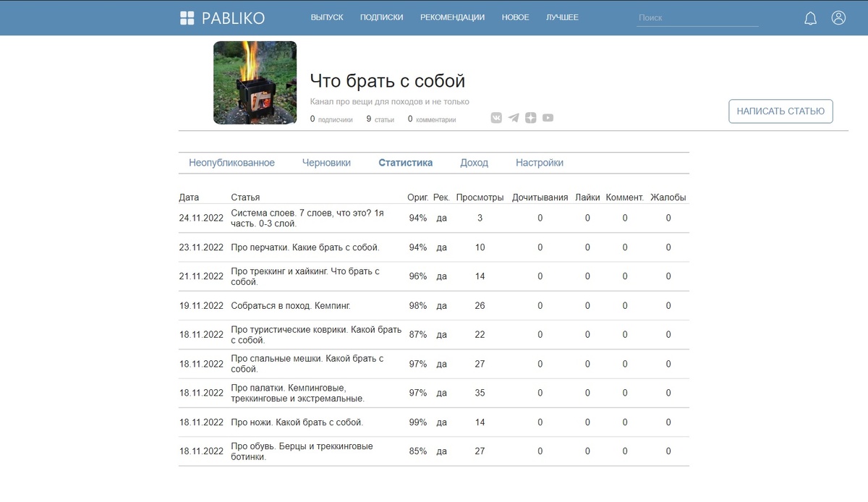Switch to the Доход tab

[475, 163]
